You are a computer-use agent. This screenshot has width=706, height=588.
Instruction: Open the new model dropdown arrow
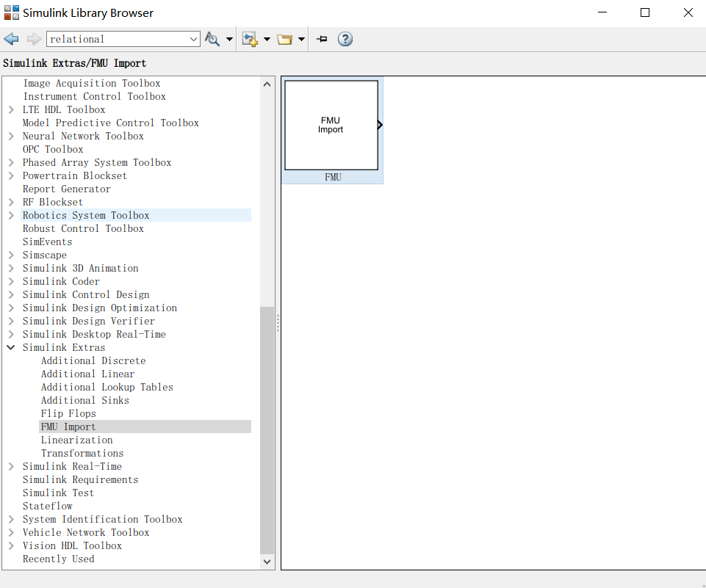coord(267,39)
